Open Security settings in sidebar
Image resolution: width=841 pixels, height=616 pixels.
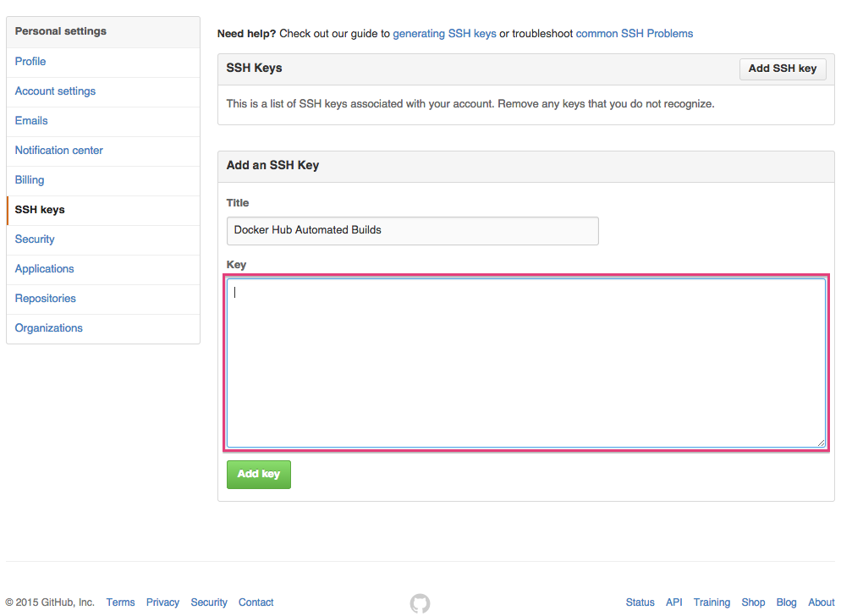(35, 239)
